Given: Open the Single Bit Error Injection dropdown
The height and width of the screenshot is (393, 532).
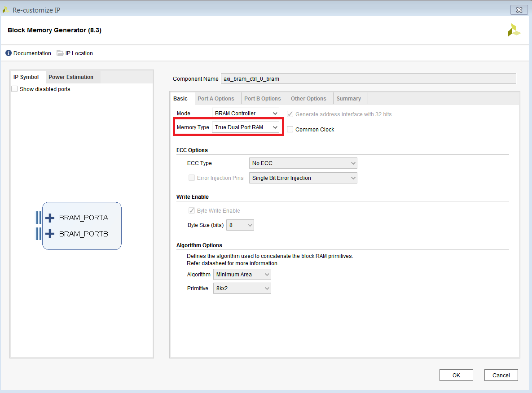Looking at the screenshot, I should tap(303, 178).
